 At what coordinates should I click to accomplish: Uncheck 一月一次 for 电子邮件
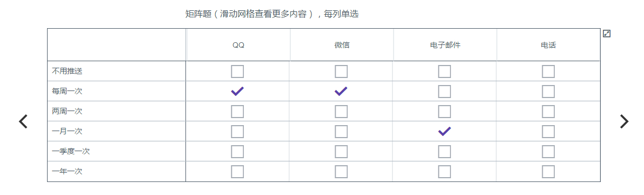click(x=444, y=132)
